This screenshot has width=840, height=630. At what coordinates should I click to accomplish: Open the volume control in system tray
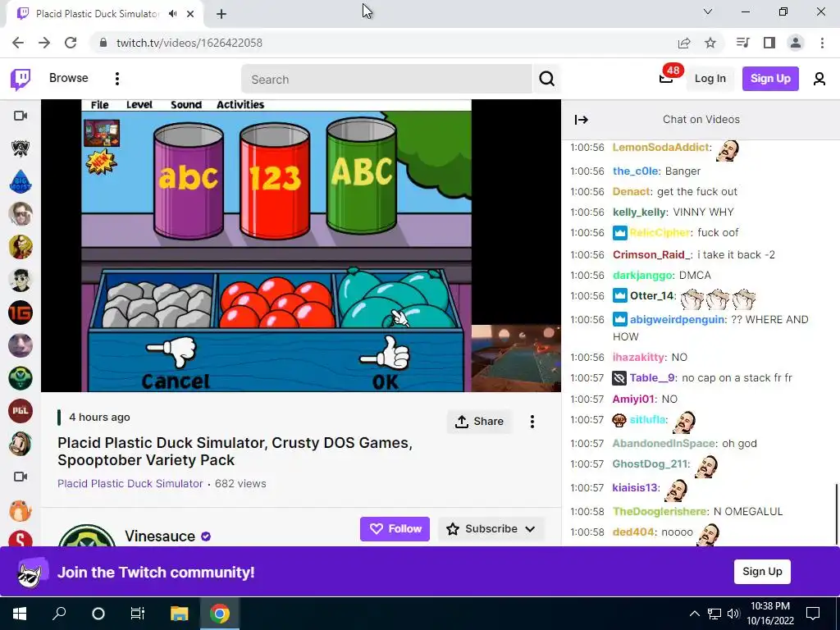point(733,614)
